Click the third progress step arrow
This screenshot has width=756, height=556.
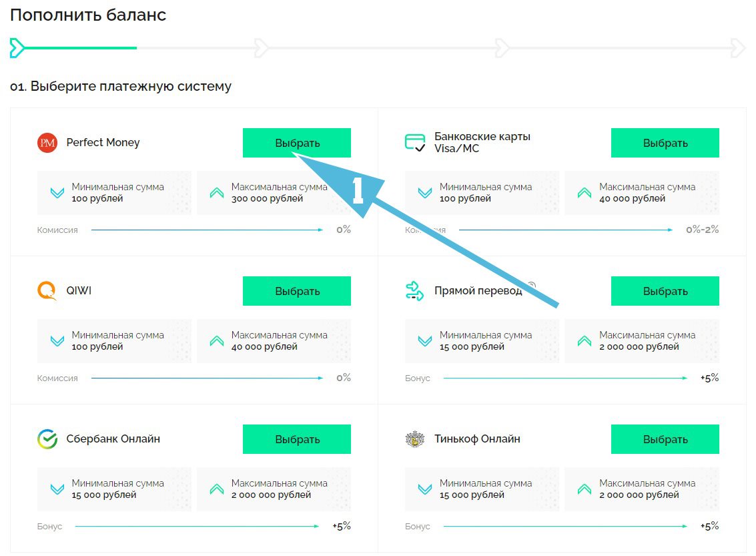pos(502,48)
